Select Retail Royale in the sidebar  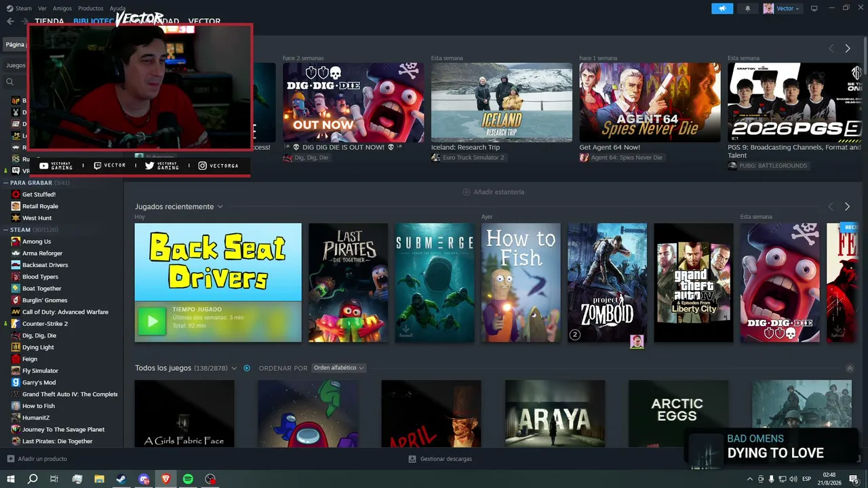pos(40,206)
